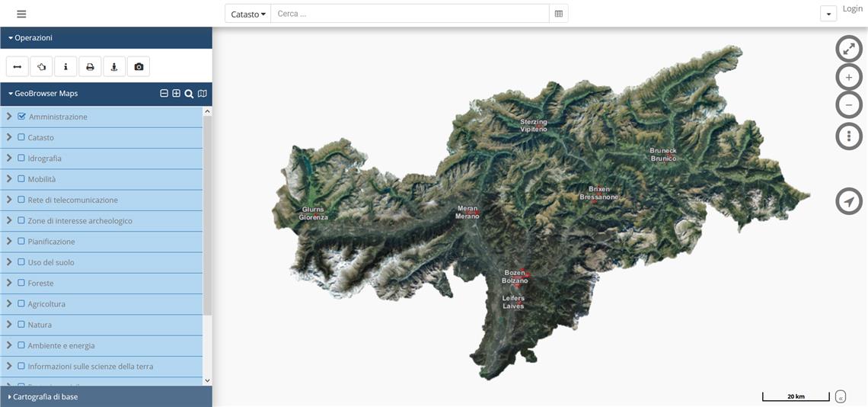Zoom out on the map
The image size is (868, 407).
(x=849, y=104)
